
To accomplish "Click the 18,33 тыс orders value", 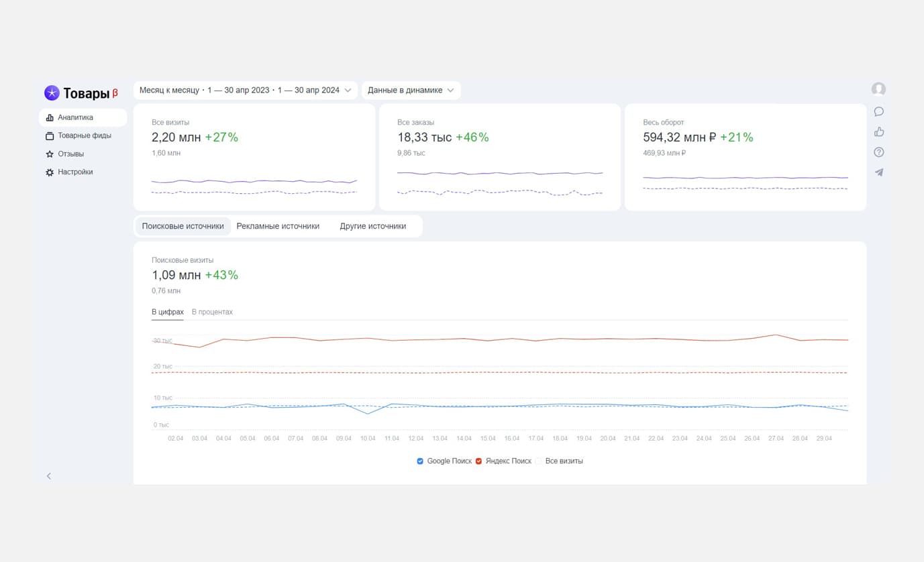I will coord(425,137).
